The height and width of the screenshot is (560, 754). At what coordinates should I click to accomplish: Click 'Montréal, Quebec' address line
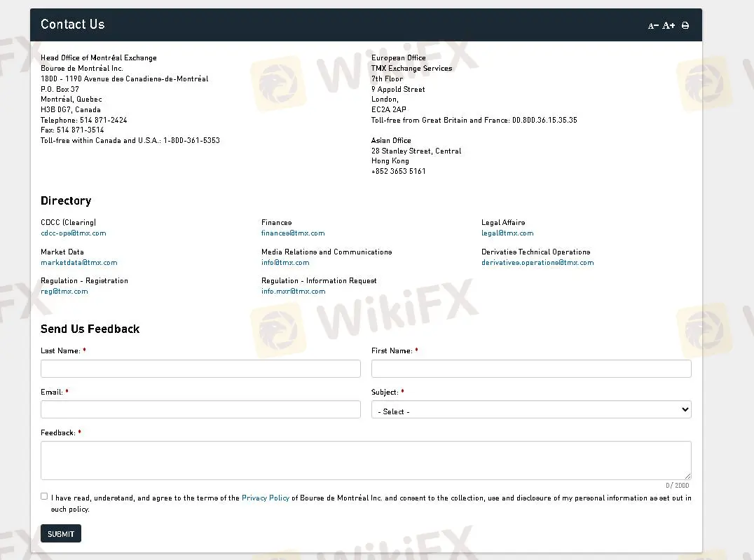(x=71, y=100)
